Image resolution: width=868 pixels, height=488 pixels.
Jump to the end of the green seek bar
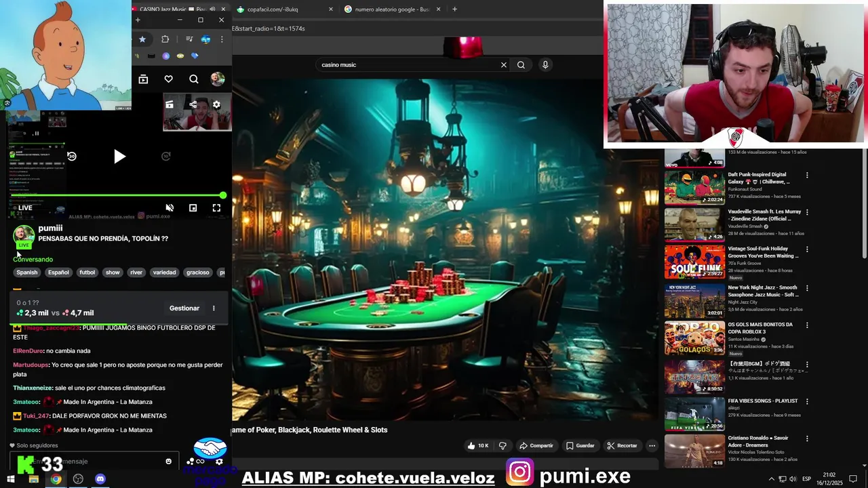pyautogui.click(x=223, y=196)
